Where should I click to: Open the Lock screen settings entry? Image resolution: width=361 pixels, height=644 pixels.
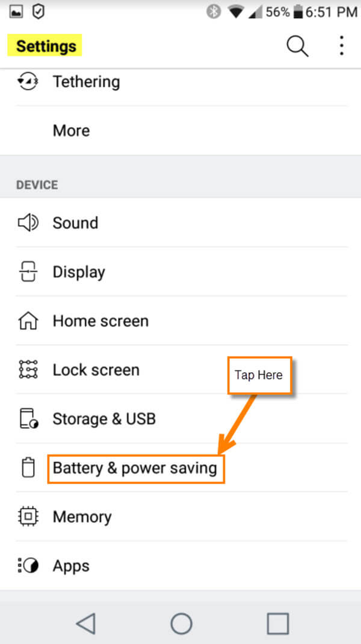[96, 370]
